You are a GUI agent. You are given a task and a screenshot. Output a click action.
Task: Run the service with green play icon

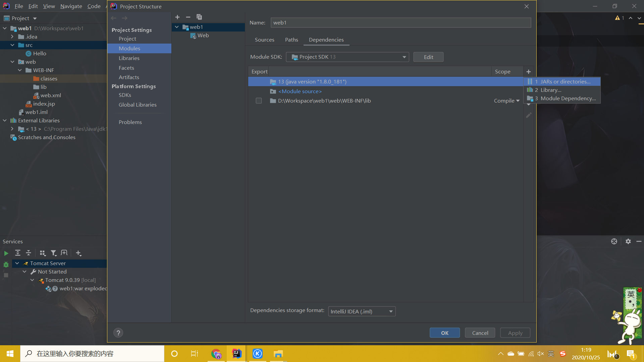click(x=6, y=253)
